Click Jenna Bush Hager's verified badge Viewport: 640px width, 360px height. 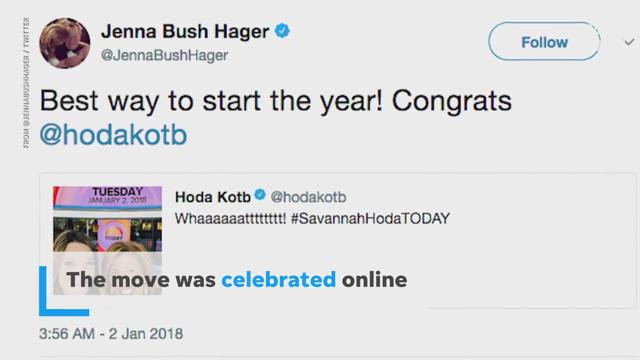point(282,31)
